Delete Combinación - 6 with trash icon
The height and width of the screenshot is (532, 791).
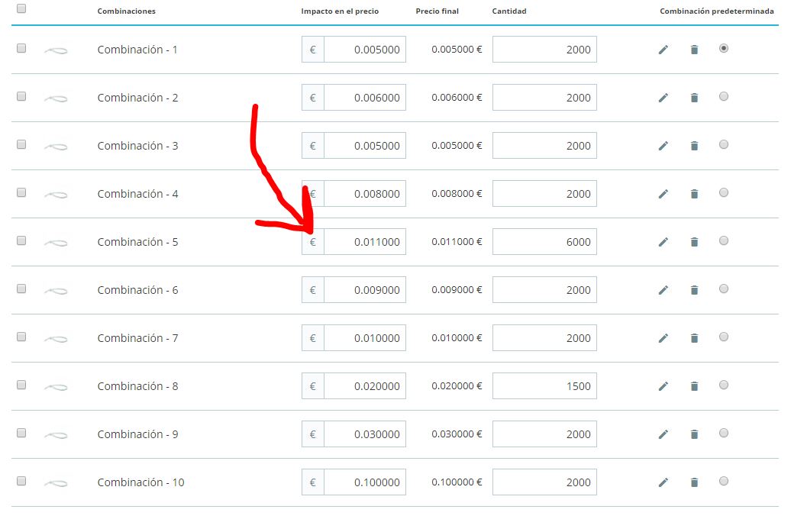(x=694, y=290)
